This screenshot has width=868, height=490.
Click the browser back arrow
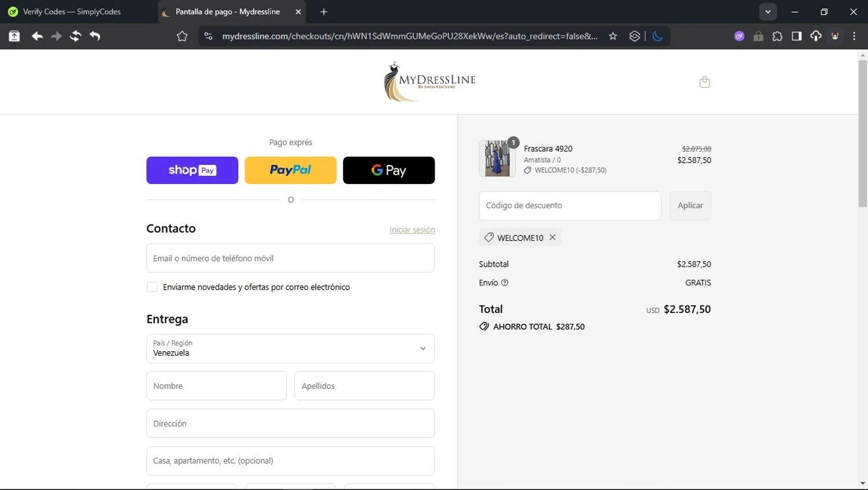37,36
